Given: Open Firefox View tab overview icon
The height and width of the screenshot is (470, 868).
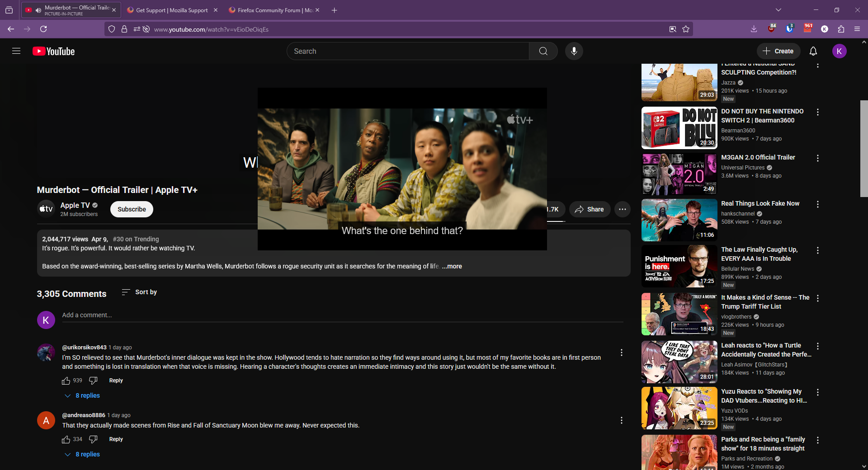Looking at the screenshot, I should click(x=9, y=10).
